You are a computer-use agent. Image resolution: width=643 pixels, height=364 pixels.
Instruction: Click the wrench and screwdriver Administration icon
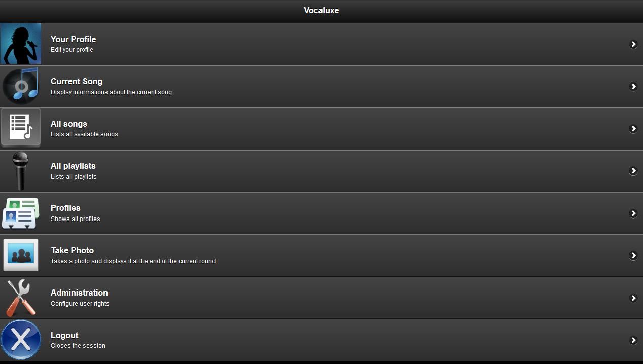pyautogui.click(x=21, y=298)
